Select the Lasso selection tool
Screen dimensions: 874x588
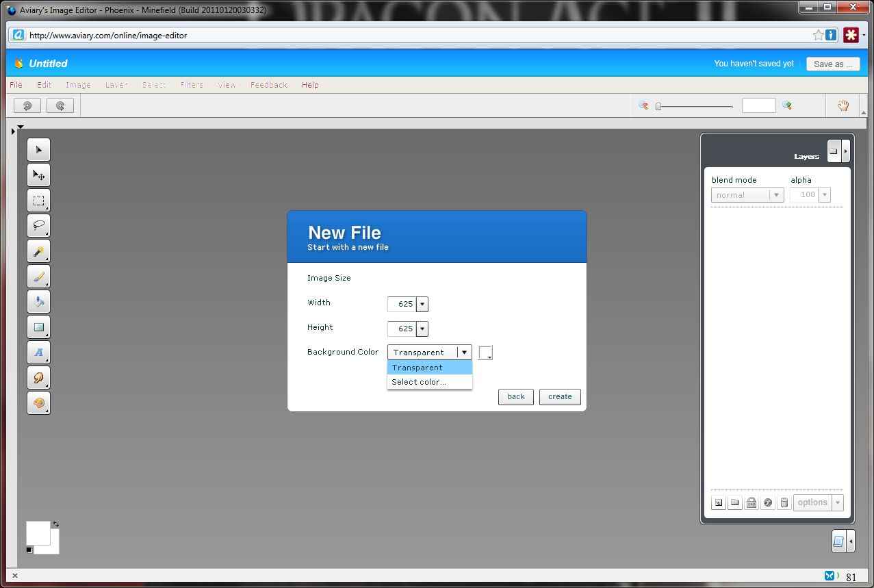38,226
